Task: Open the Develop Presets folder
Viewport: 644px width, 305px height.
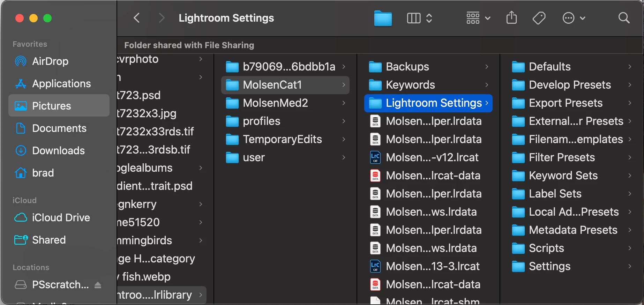Action: tap(571, 85)
